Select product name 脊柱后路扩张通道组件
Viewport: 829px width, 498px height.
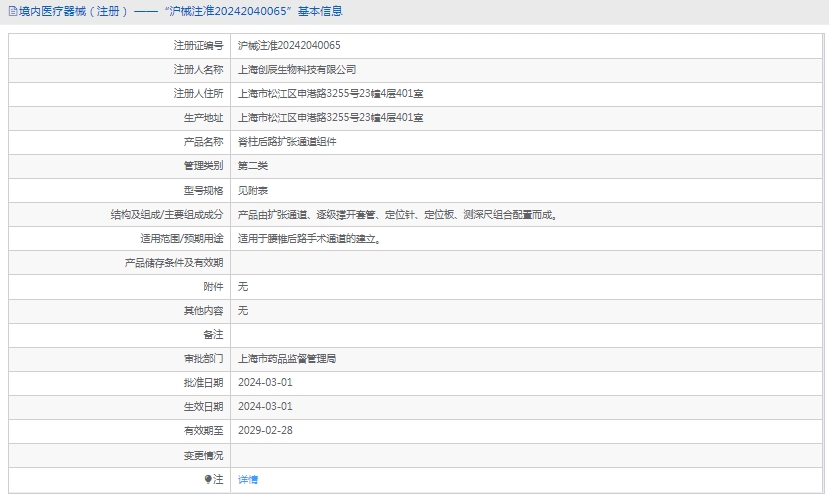coord(287,142)
